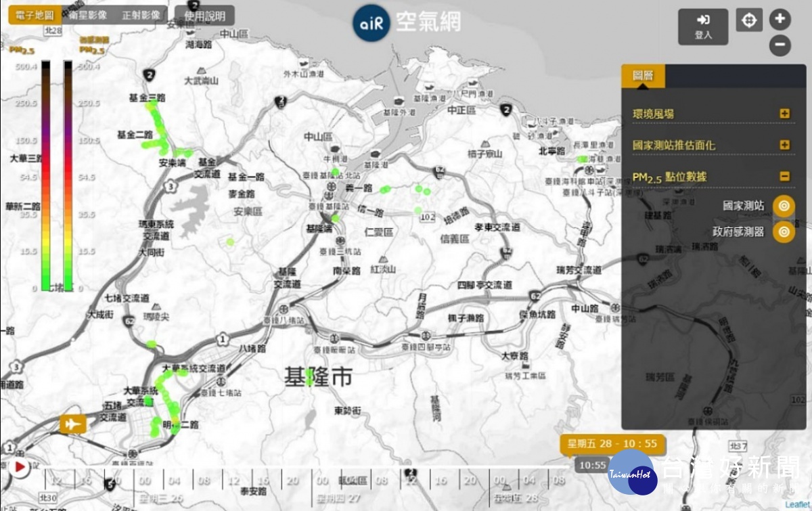The image size is (812, 511).
Task: Click the 10:55 timeline handle
Action: 593,465
